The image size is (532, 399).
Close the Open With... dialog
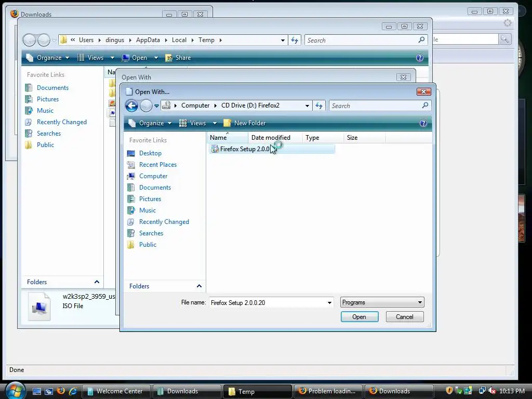[423, 91]
